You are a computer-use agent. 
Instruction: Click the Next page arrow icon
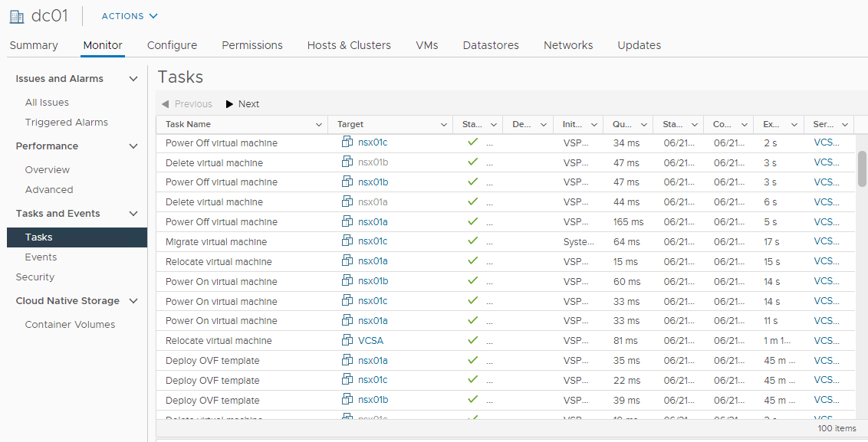click(230, 104)
